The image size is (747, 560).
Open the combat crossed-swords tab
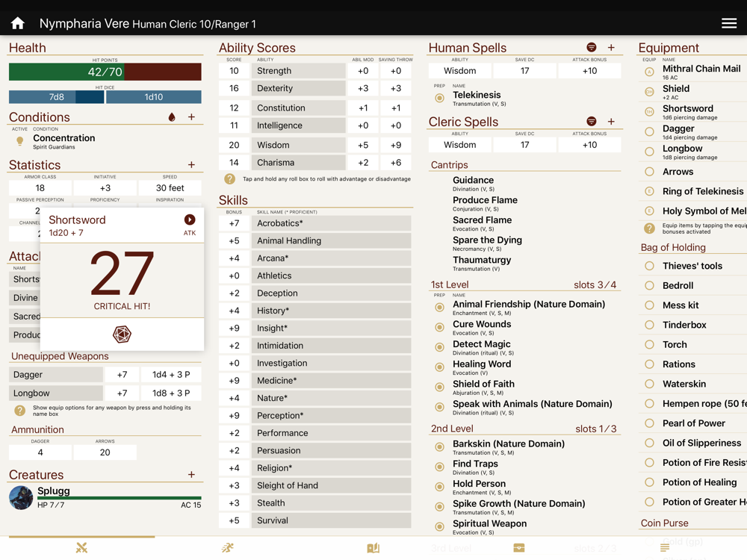coord(82,548)
